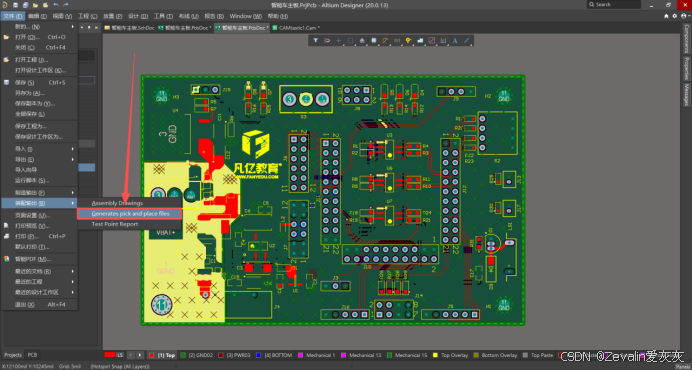Screen dimensions: 692x371
Task: Select the place component icon
Action: (x=374, y=41)
